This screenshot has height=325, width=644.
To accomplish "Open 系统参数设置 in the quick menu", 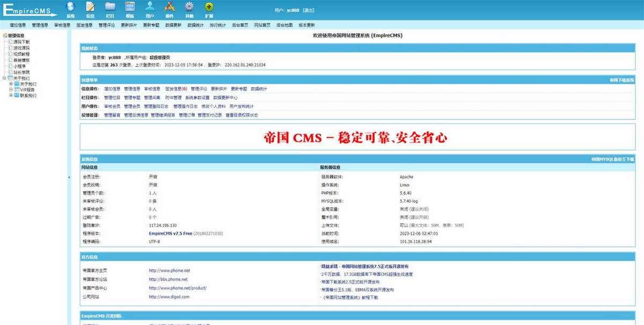I will tap(197, 98).
